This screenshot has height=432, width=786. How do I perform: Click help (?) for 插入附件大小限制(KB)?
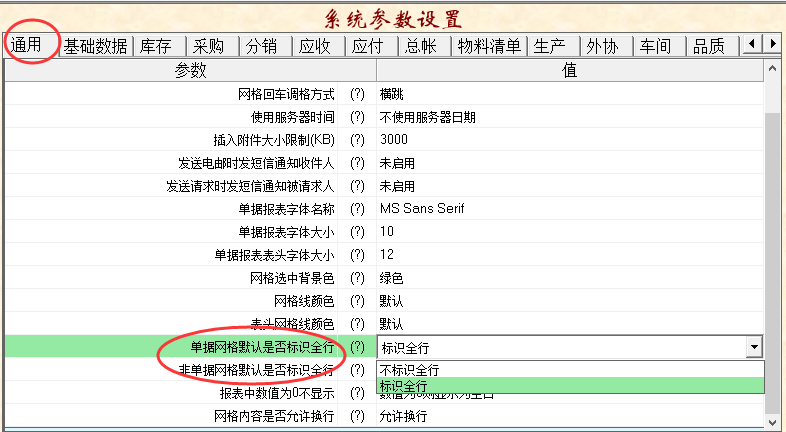click(357, 140)
